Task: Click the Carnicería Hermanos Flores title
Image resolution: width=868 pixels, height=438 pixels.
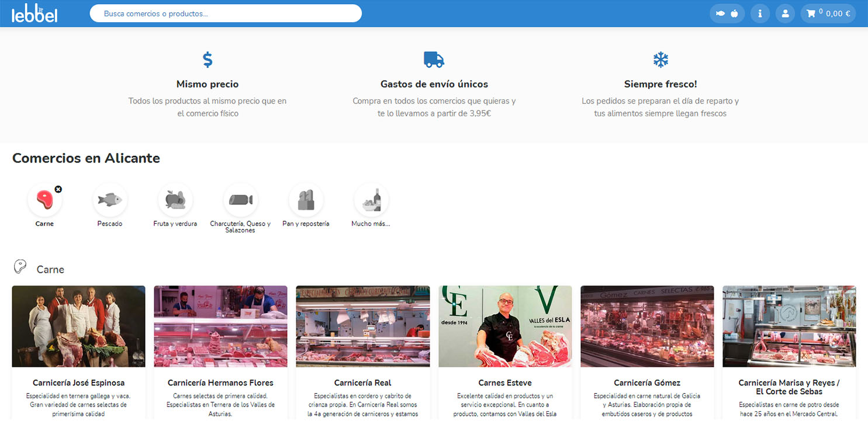Action: pyautogui.click(x=220, y=383)
